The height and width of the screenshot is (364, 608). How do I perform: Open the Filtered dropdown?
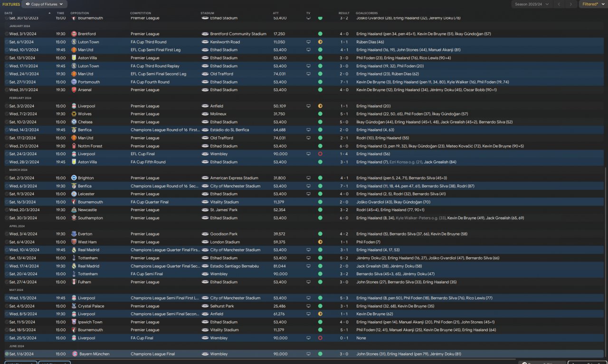click(x=592, y=4)
